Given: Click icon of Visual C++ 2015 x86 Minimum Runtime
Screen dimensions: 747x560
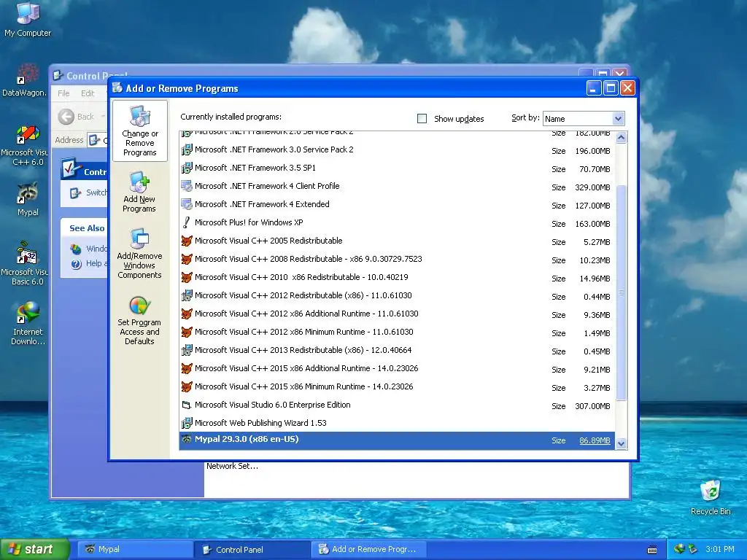Looking at the screenshot, I should pyautogui.click(x=187, y=386).
